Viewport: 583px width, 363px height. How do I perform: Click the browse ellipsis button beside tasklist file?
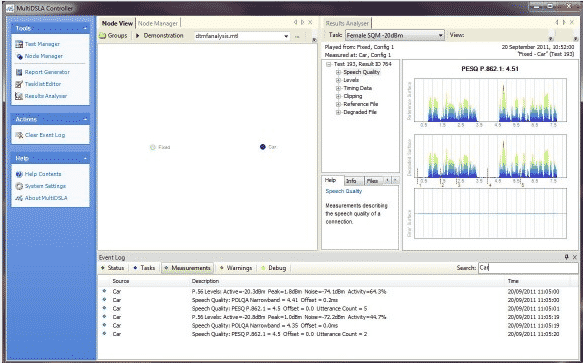tap(297, 36)
